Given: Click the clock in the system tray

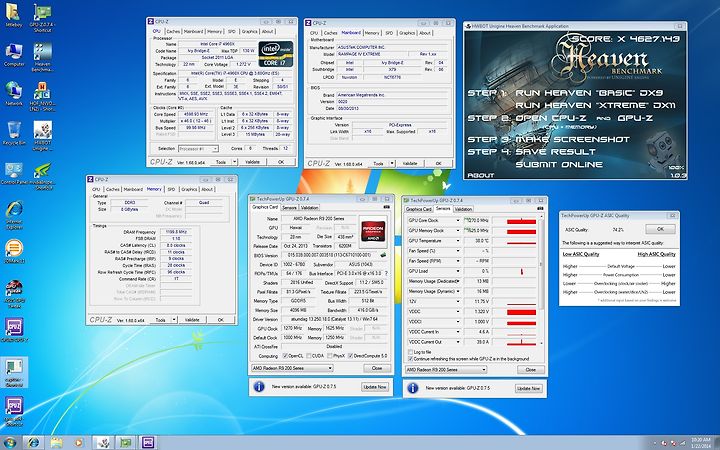Looking at the screenshot, I should coord(701,443).
